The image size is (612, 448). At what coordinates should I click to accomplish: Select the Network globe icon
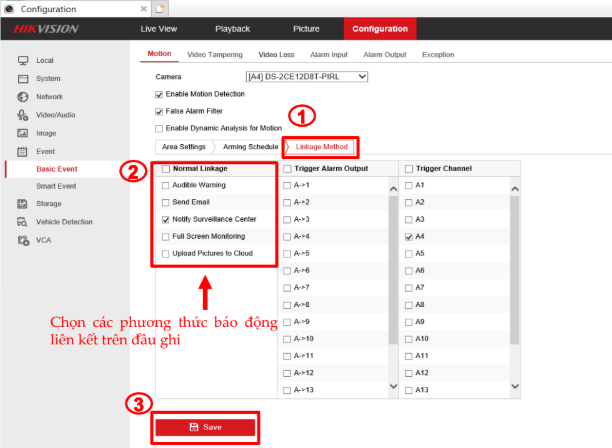(x=22, y=97)
